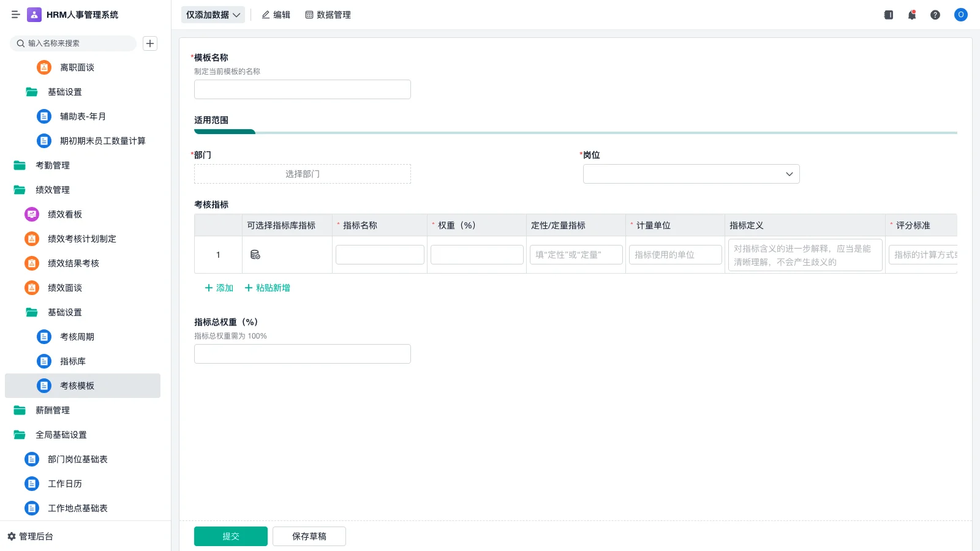Screen dimensions: 980x551
Task: Click 编辑 in the top toolbar
Action: click(x=276, y=15)
